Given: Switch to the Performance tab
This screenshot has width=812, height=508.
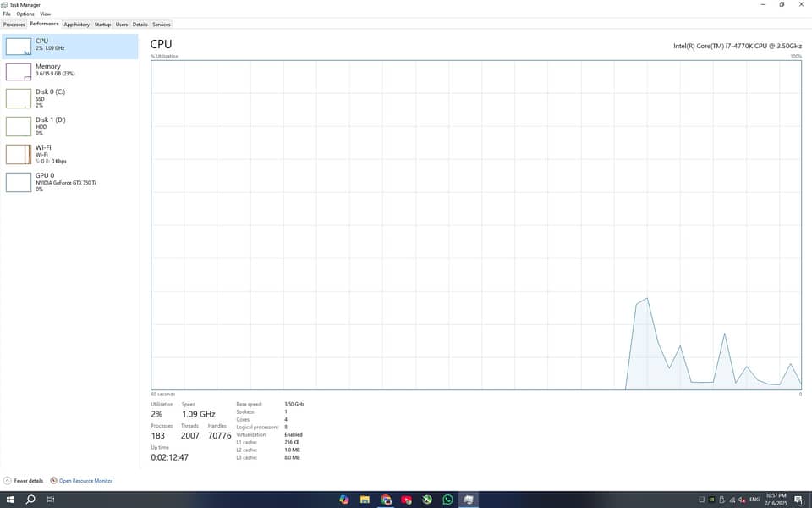Looking at the screenshot, I should coord(44,24).
